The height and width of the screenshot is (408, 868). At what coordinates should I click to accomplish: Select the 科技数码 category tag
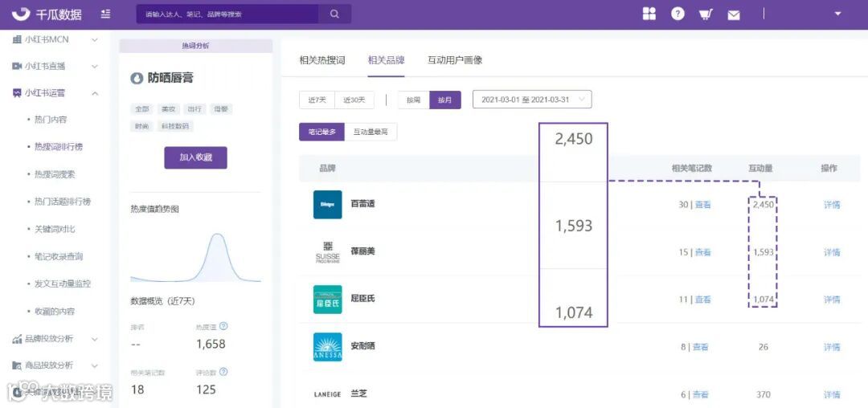pos(175,127)
